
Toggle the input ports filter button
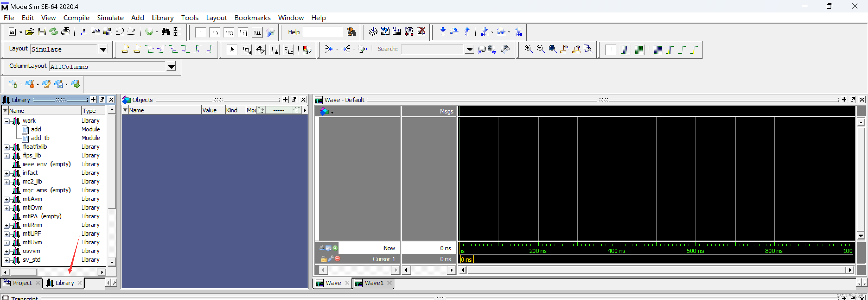pos(201,33)
